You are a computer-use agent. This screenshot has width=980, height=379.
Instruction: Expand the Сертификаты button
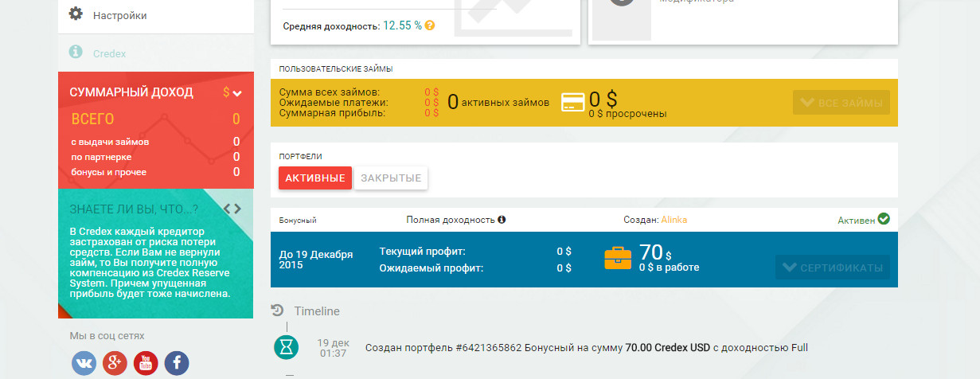[833, 268]
